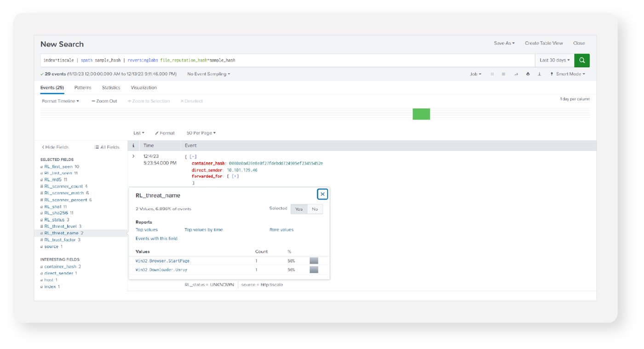Pause the search job

pyautogui.click(x=492, y=74)
